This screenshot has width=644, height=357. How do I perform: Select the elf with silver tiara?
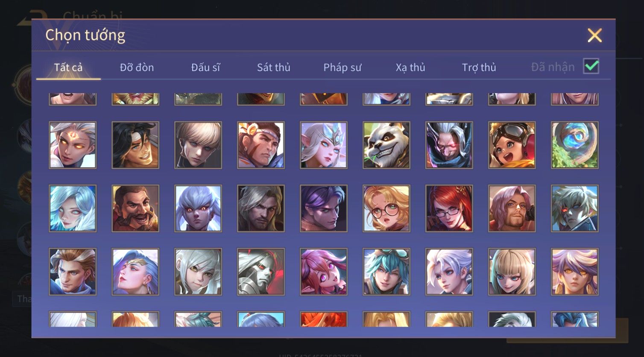[x=324, y=145]
